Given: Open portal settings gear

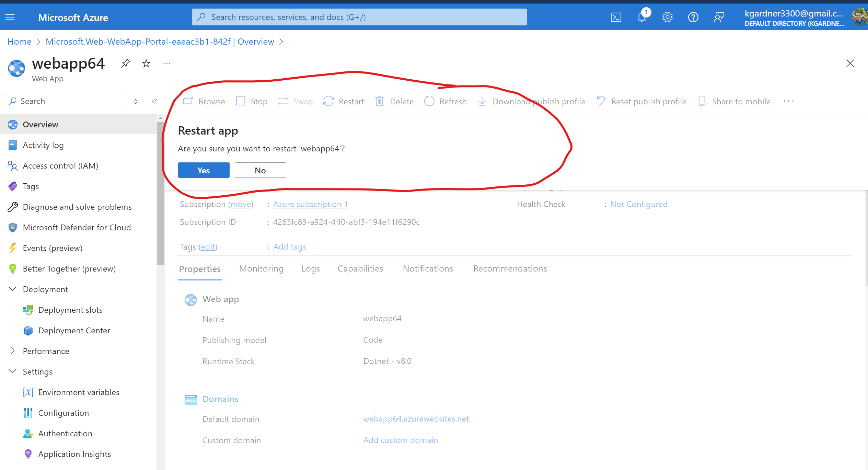Looking at the screenshot, I should (x=667, y=17).
